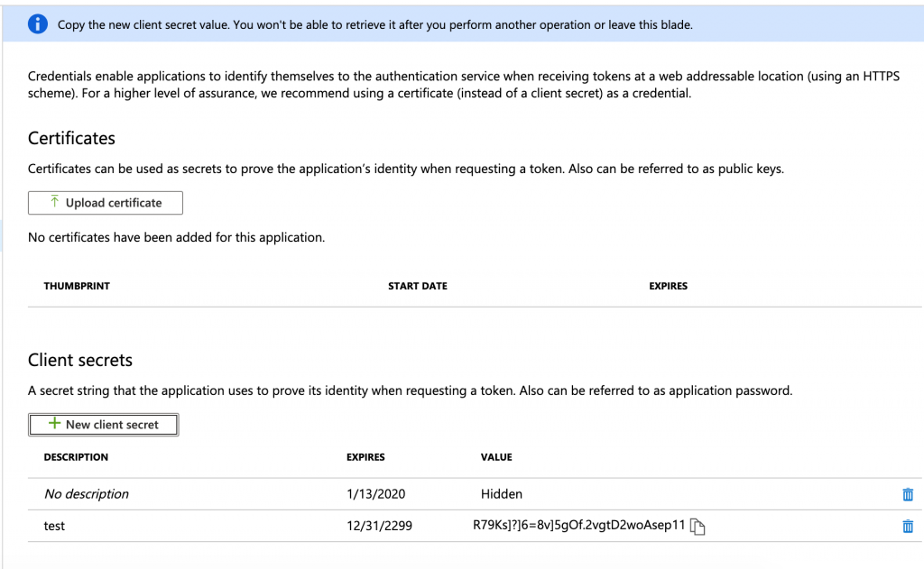Click the 12/31/2299 expiry date

click(x=379, y=526)
